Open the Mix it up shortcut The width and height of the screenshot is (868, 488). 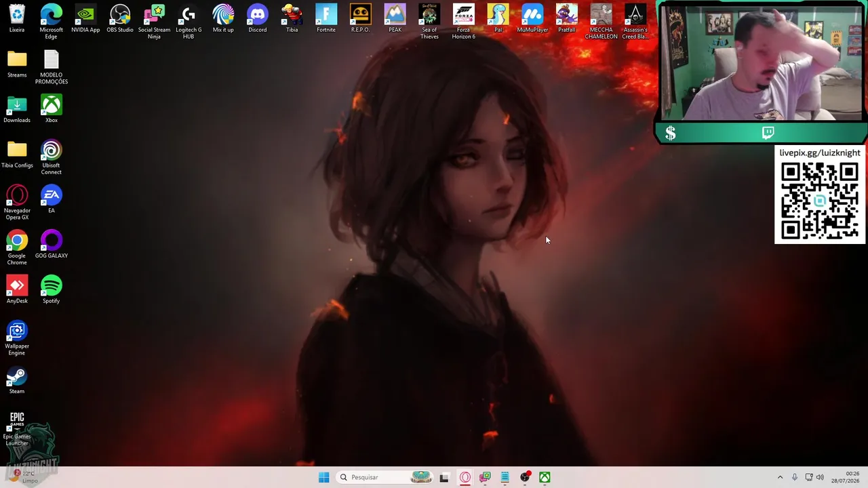click(x=223, y=18)
